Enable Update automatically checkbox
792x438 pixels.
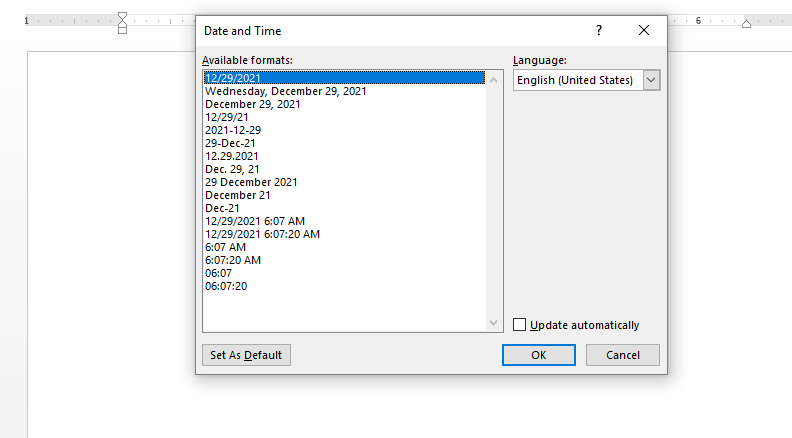519,324
